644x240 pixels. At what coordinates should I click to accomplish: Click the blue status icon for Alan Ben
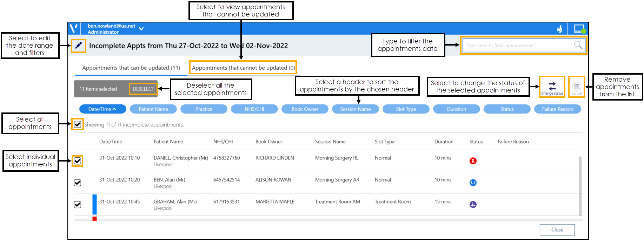pyautogui.click(x=473, y=183)
